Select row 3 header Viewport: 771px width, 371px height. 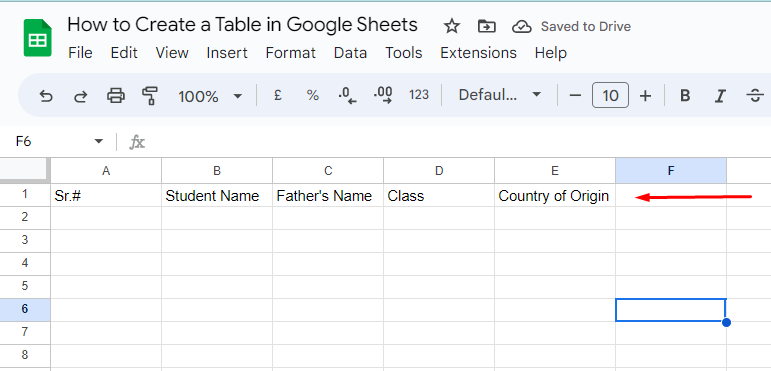tap(25, 241)
